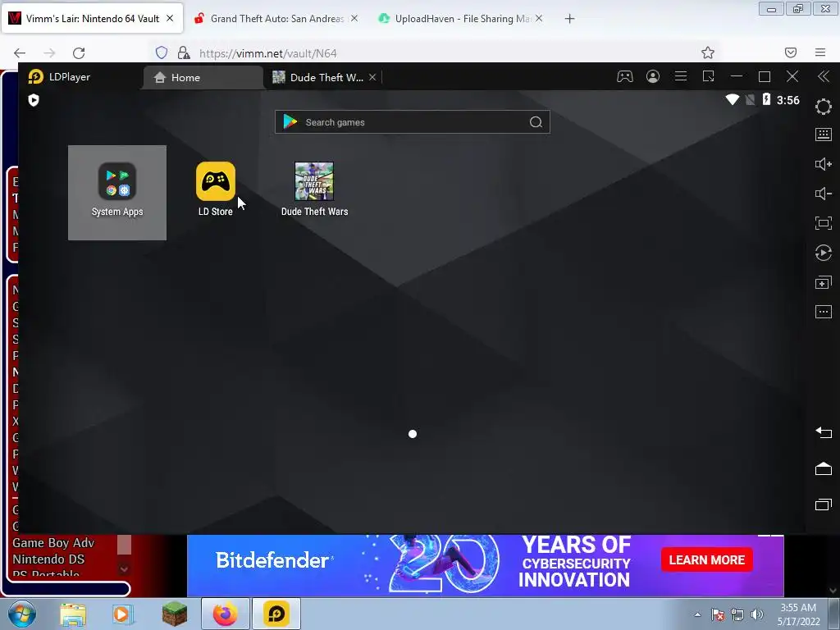Open Game Boy Adv link on Vimm's page
This screenshot has height=630, width=840.
(53, 543)
